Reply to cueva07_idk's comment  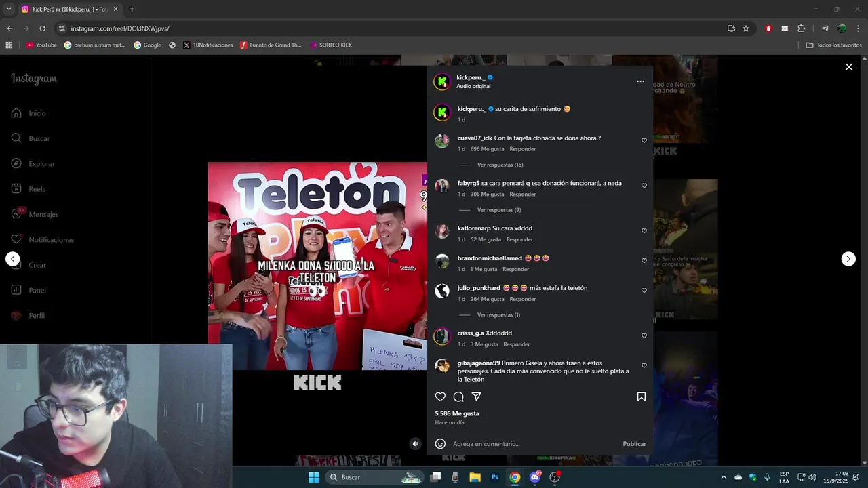[x=522, y=149]
